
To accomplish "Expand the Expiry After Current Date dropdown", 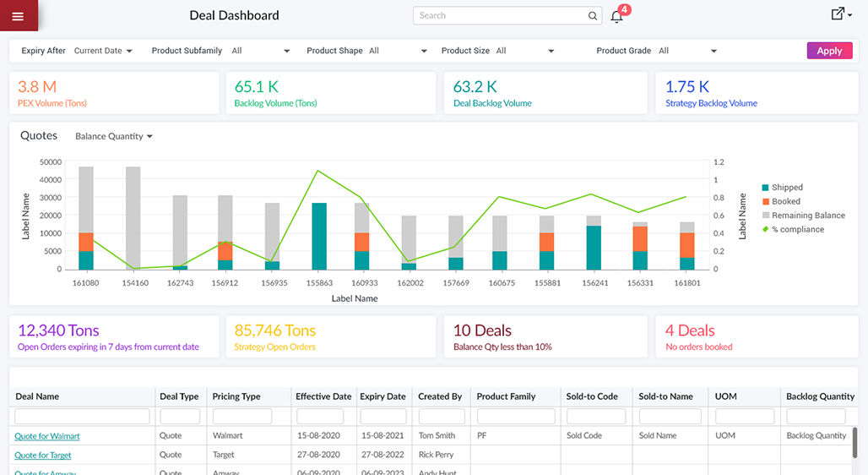I will pyautogui.click(x=103, y=51).
